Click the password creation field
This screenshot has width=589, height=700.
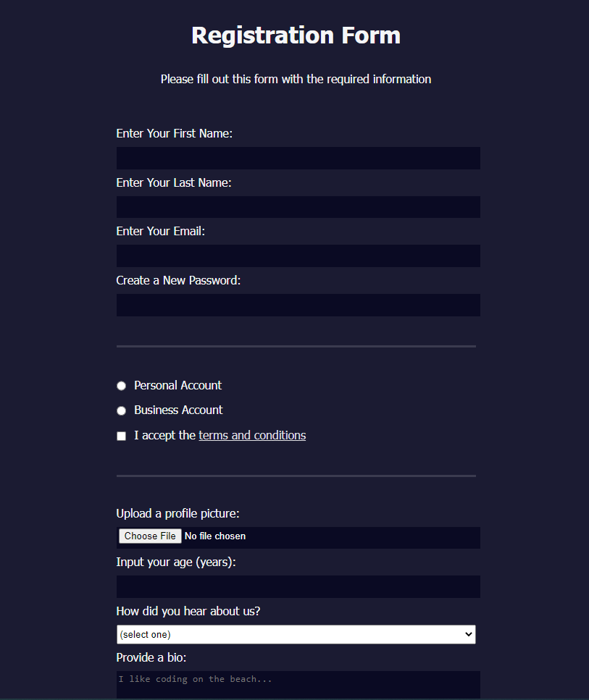pyautogui.click(x=298, y=305)
